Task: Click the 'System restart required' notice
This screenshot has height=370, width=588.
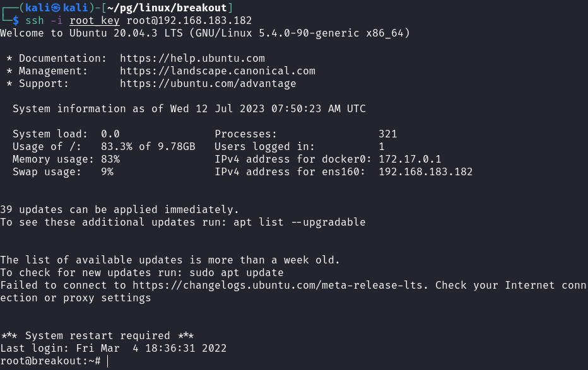Action: click(98, 336)
